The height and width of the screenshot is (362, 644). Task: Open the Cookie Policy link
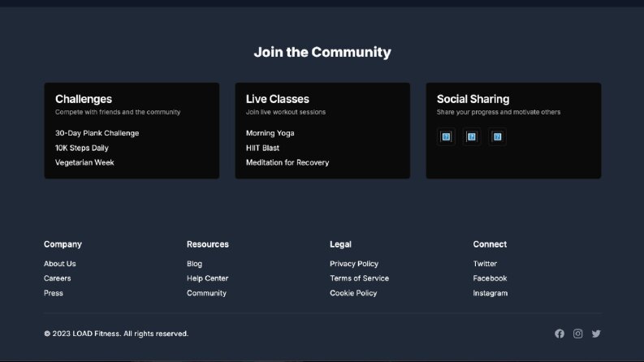click(353, 293)
